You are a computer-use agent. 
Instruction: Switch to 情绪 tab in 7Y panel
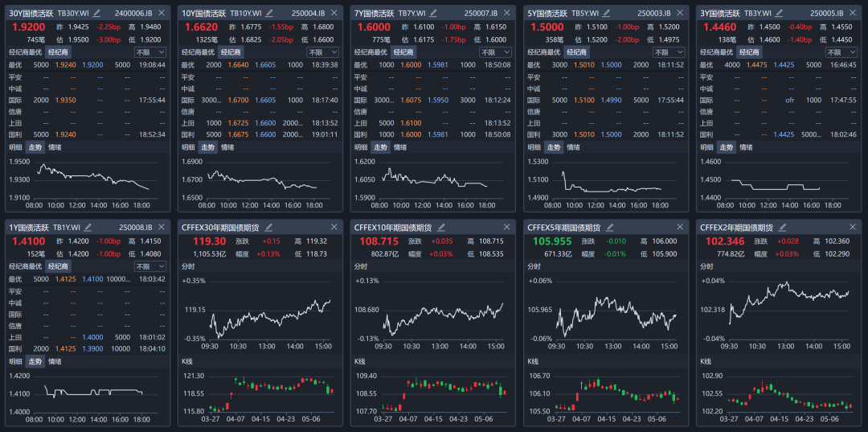click(x=400, y=147)
